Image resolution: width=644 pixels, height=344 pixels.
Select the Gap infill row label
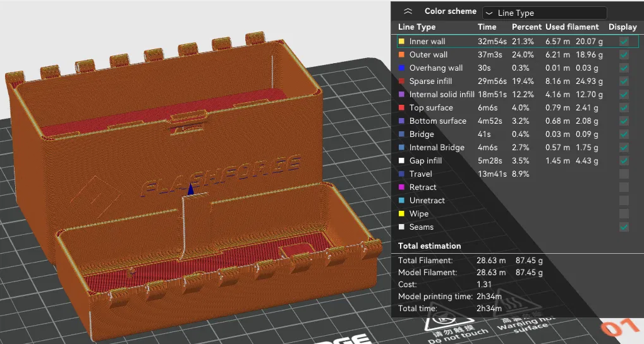pyautogui.click(x=425, y=161)
